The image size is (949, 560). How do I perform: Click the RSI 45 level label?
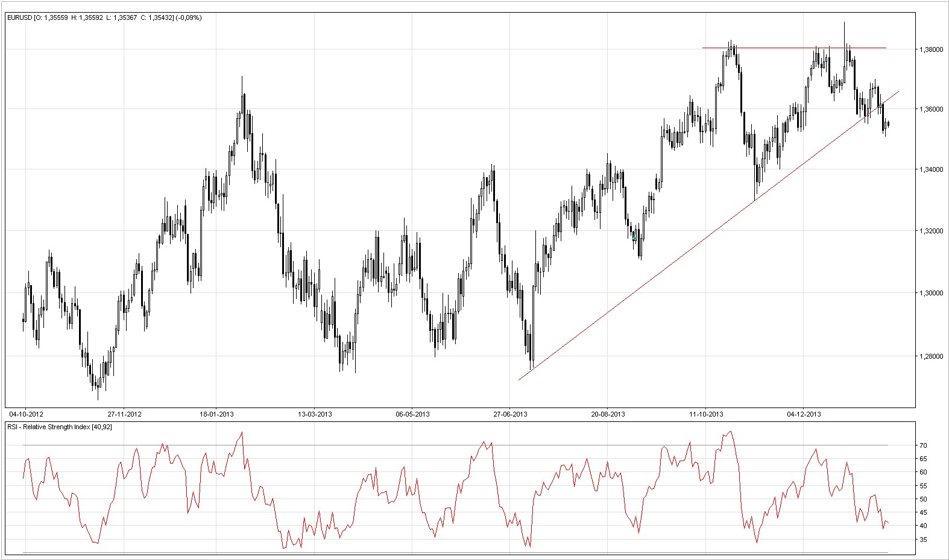[923, 512]
